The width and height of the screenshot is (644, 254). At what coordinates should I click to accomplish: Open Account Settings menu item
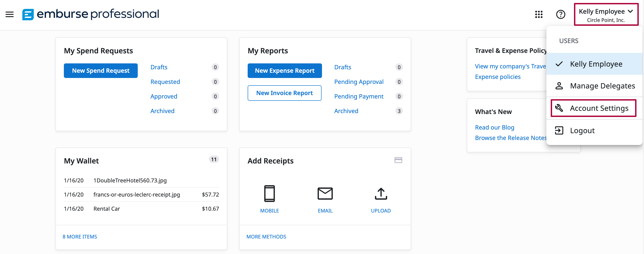(599, 108)
